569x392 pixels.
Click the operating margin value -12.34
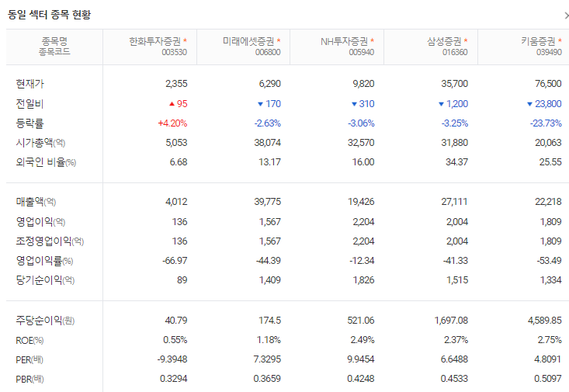point(362,261)
